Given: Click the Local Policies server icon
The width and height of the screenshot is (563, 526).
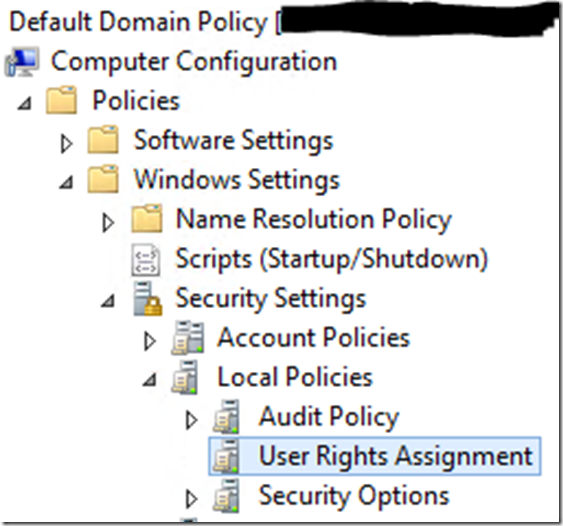Looking at the screenshot, I should pyautogui.click(x=185, y=378).
